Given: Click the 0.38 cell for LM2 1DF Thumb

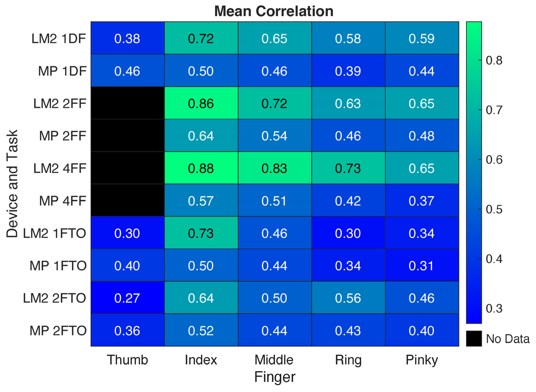Looking at the screenshot, I should (128, 38).
